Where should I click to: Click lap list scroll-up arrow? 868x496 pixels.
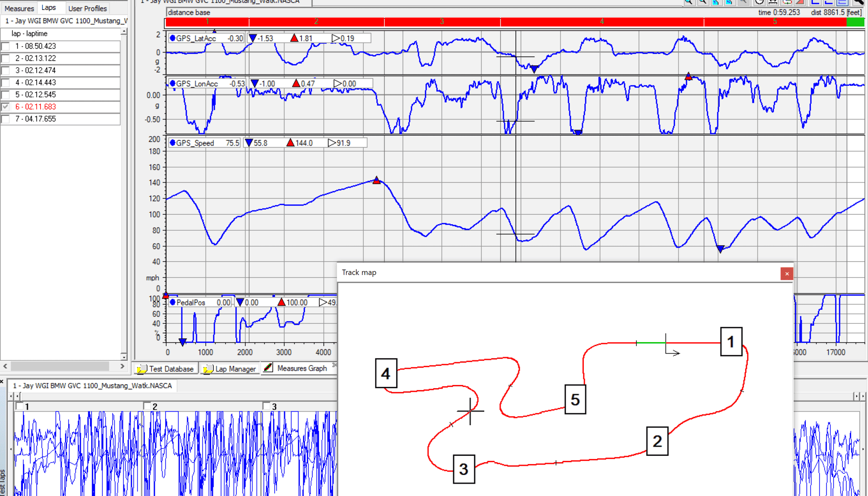(x=124, y=32)
